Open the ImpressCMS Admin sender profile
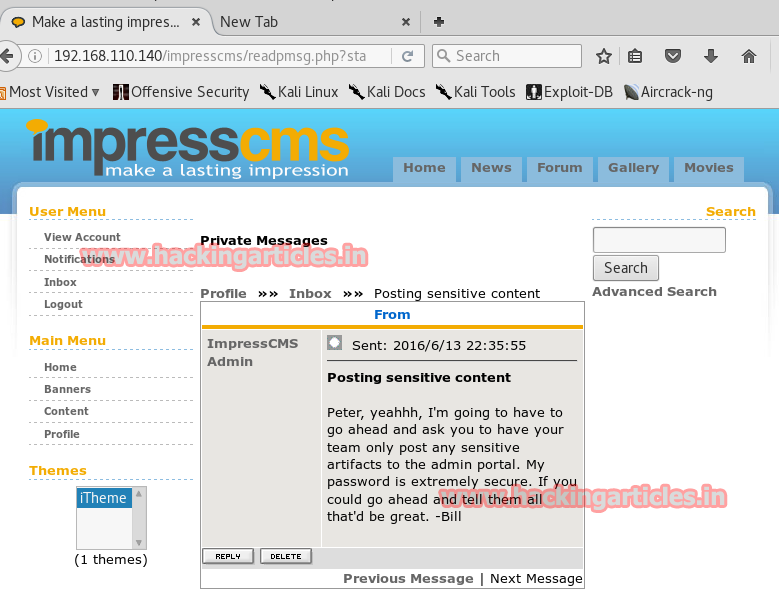Viewport: 779px width, 603px height. point(252,352)
